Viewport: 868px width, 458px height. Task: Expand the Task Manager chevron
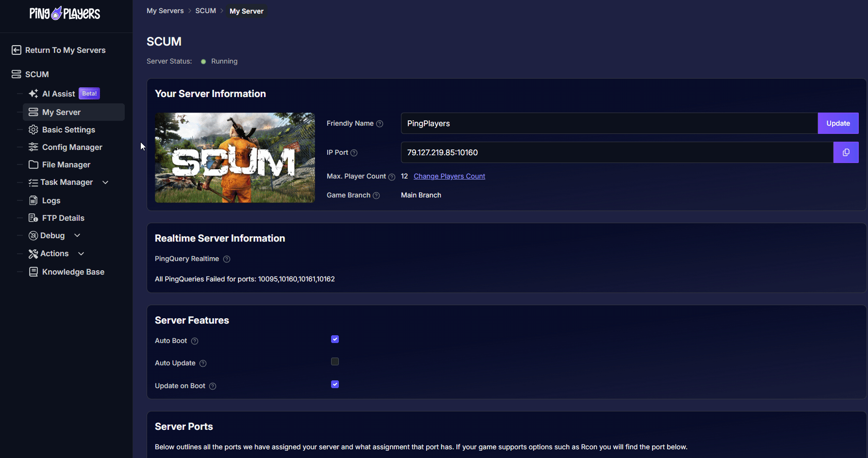point(105,182)
